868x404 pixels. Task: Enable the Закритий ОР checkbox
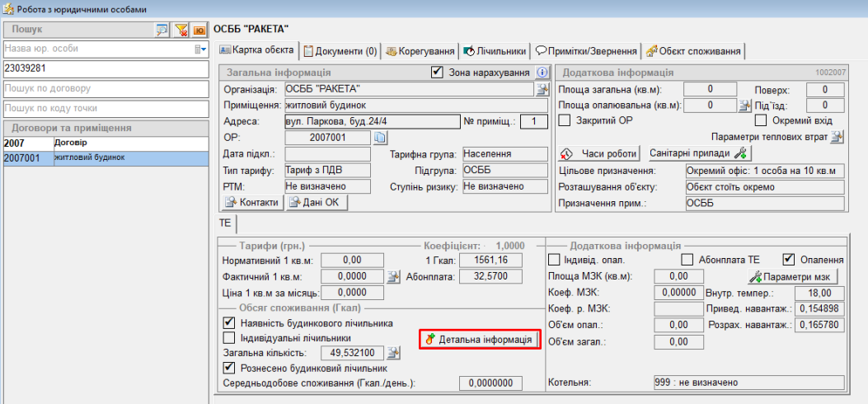565,121
